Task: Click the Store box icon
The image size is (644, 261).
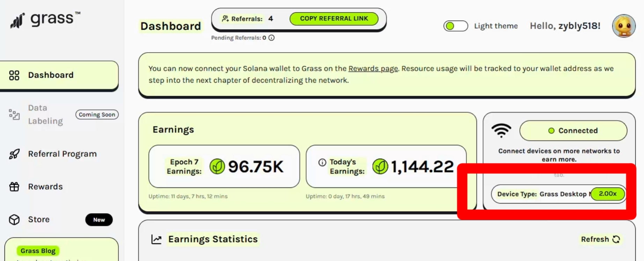Action: click(14, 219)
